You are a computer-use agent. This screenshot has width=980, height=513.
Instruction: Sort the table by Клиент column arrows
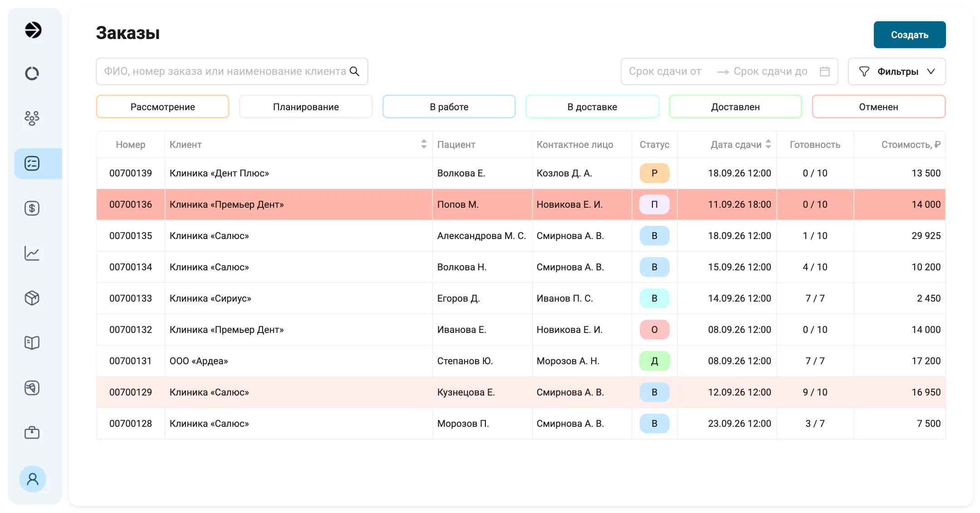point(424,144)
